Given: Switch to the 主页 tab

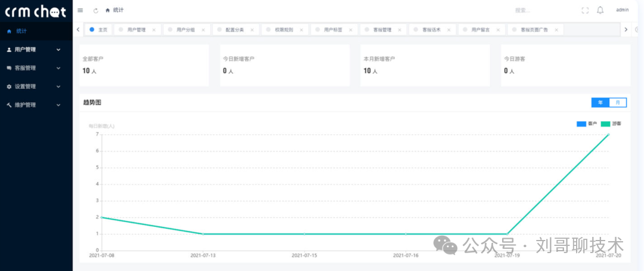Looking at the screenshot, I should [x=98, y=30].
